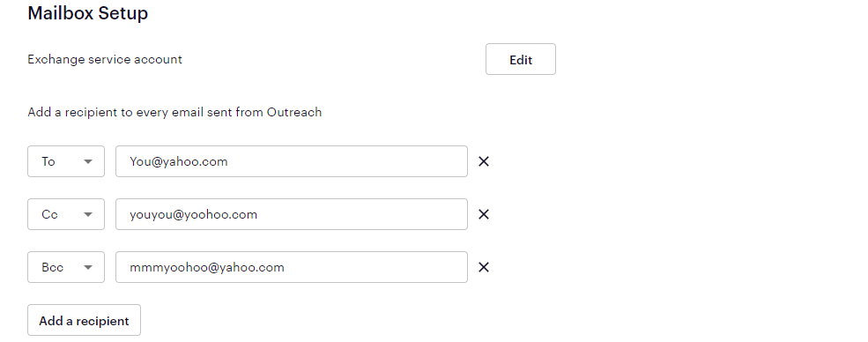Click the 'Bcc' text in third dropdown
Image resolution: width=868 pixels, height=342 pixels.
(x=53, y=267)
